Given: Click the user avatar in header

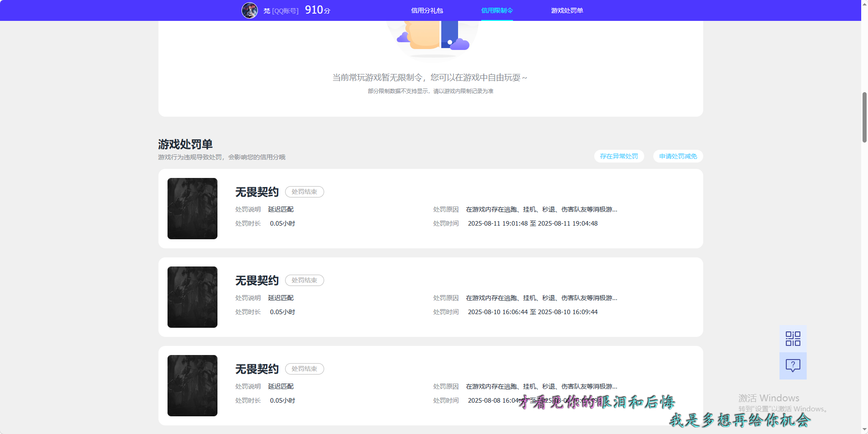Looking at the screenshot, I should coord(250,10).
